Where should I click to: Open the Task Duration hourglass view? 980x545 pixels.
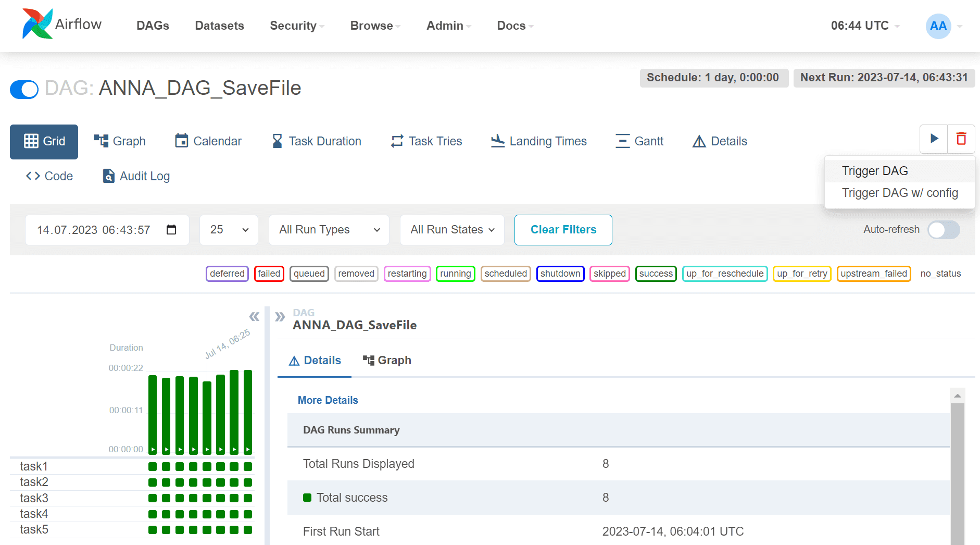[x=317, y=141]
